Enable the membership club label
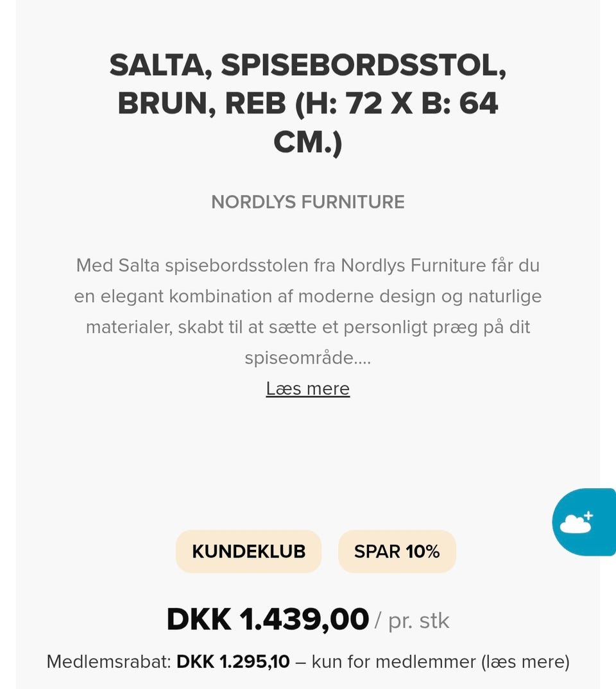 click(248, 551)
